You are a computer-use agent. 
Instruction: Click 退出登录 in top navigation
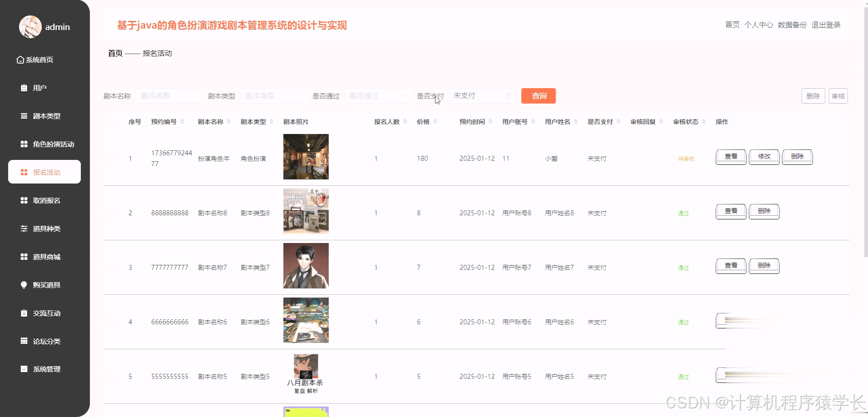point(826,25)
